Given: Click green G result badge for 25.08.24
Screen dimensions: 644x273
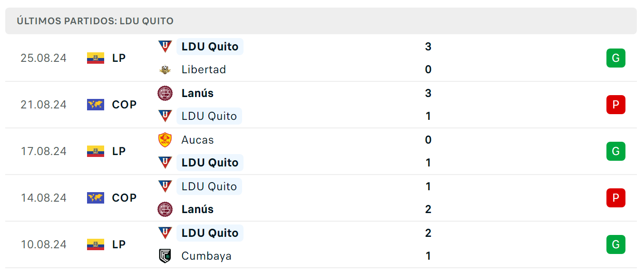Looking at the screenshot, I should 615,58.
